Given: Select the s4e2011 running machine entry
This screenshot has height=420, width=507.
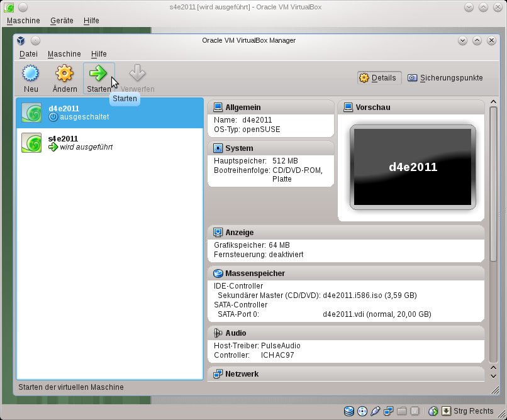Looking at the screenshot, I should coord(110,143).
